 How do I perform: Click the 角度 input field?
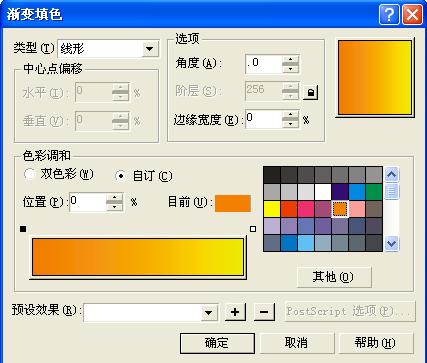point(264,64)
